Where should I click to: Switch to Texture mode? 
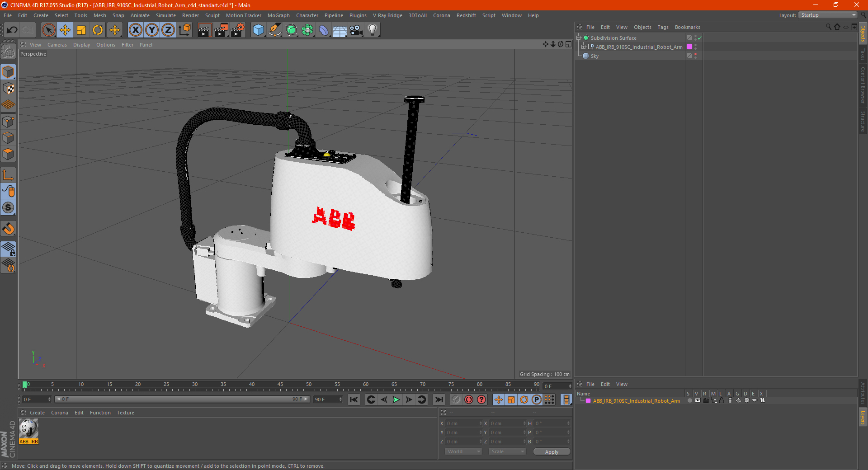pyautogui.click(x=8, y=89)
